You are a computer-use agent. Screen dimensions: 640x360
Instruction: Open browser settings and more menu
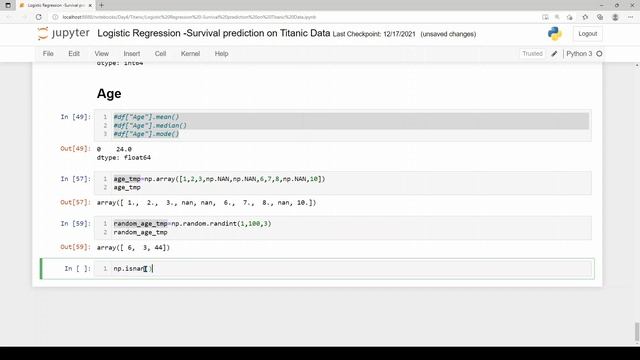pos(630,17)
